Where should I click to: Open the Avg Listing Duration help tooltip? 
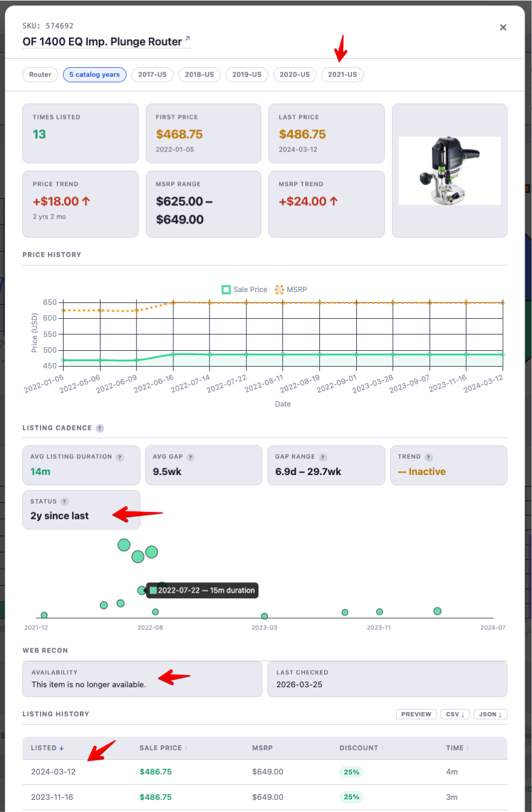121,456
